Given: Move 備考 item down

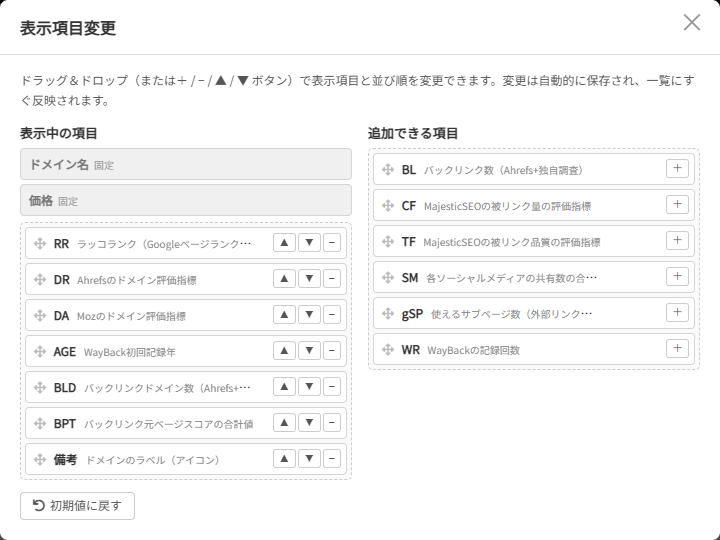Looking at the screenshot, I should coord(309,458).
